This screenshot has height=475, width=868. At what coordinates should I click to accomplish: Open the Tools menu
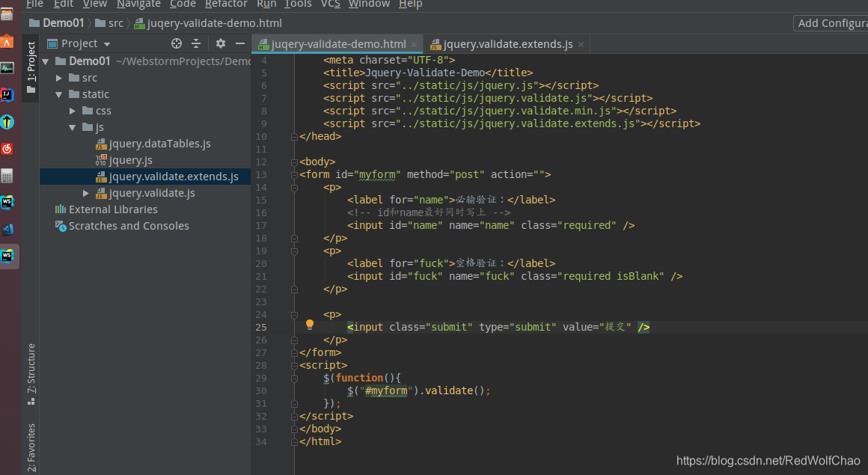click(x=298, y=4)
